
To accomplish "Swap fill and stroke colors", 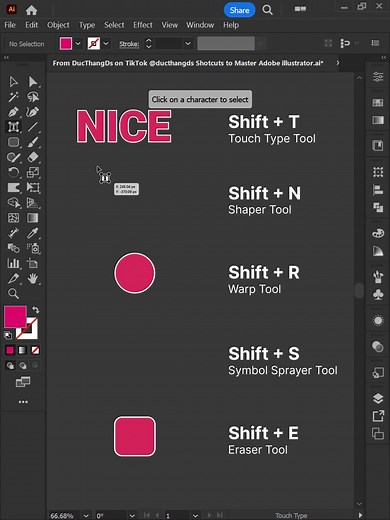I will pyautogui.click(x=35, y=310).
